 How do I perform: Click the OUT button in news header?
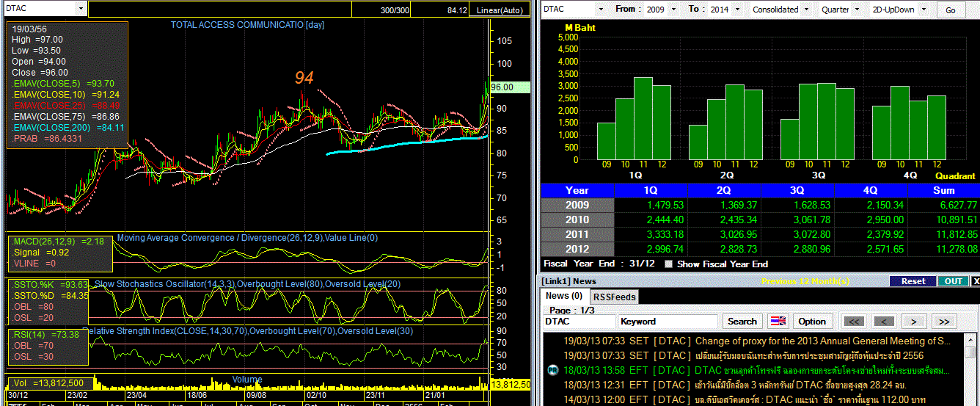pyautogui.click(x=953, y=281)
